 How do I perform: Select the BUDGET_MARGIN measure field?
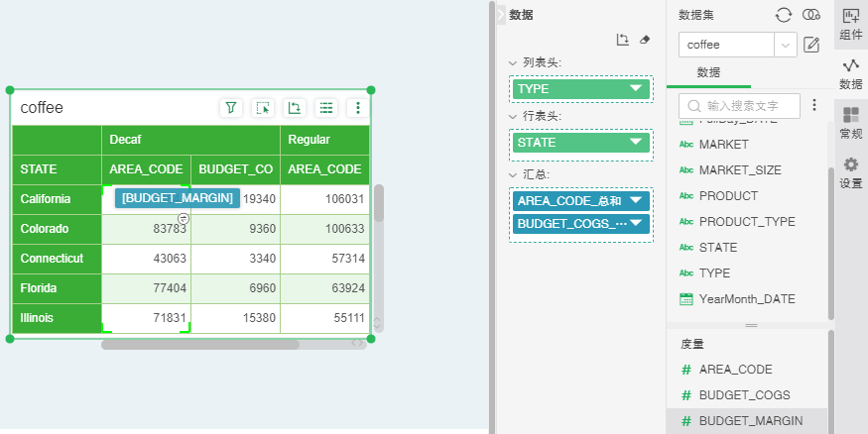click(751, 421)
